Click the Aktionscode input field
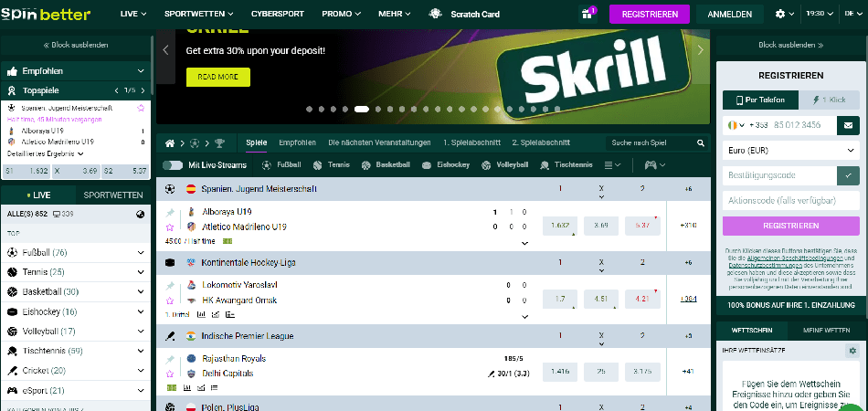The height and width of the screenshot is (411, 868). [790, 200]
